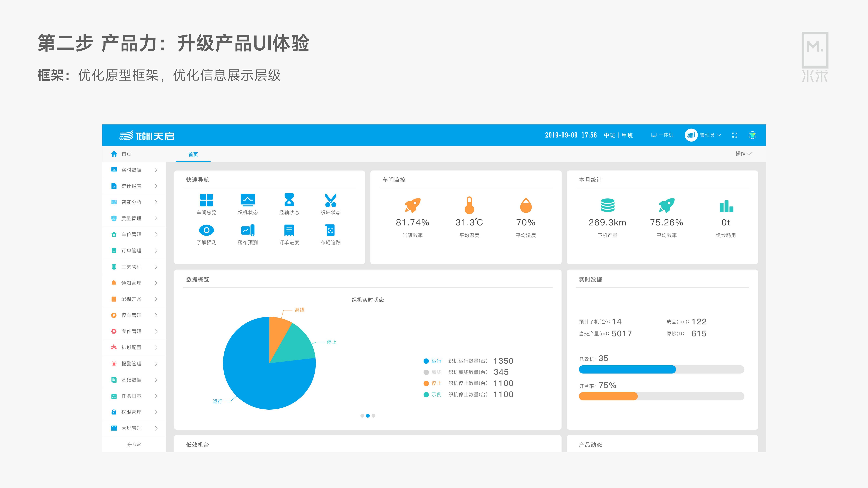The width and height of the screenshot is (868, 488).
Task: Toggle 离线 legend item in chart
Action: click(432, 372)
